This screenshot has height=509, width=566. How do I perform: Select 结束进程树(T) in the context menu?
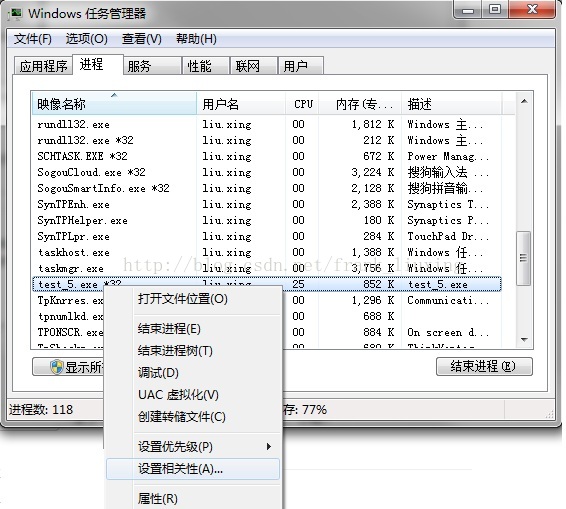193,351
